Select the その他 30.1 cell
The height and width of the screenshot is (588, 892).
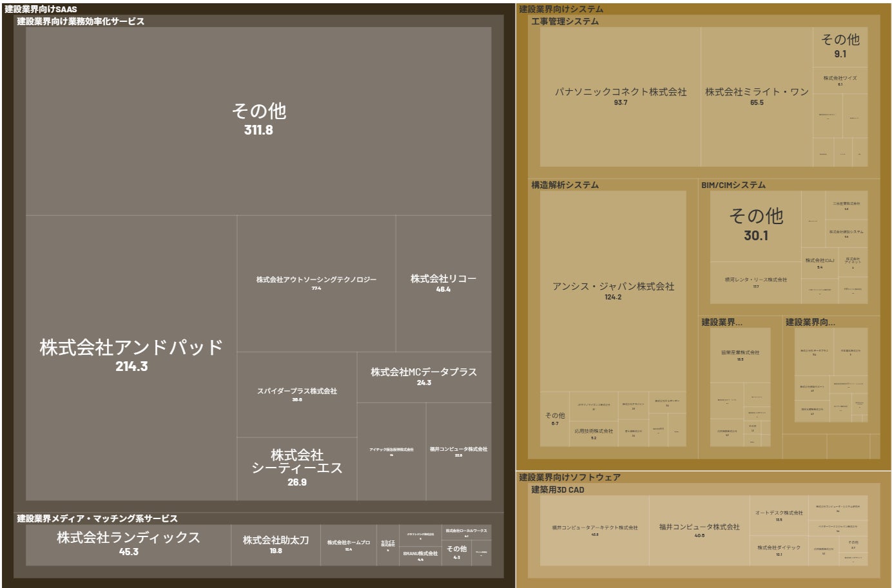point(756,225)
